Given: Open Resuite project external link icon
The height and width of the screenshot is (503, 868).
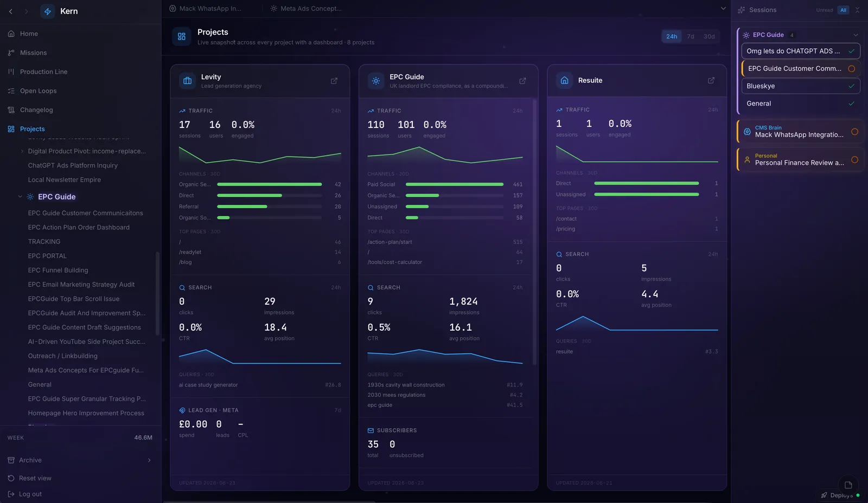Looking at the screenshot, I should [x=711, y=80].
